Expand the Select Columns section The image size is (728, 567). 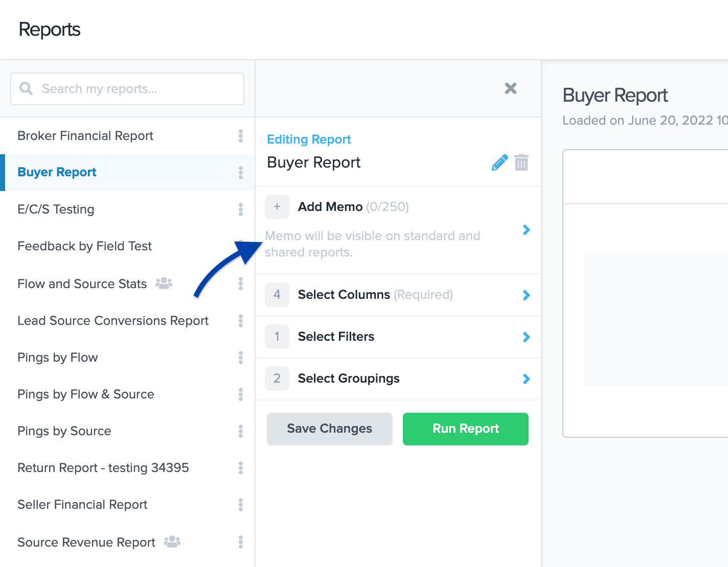tap(526, 295)
